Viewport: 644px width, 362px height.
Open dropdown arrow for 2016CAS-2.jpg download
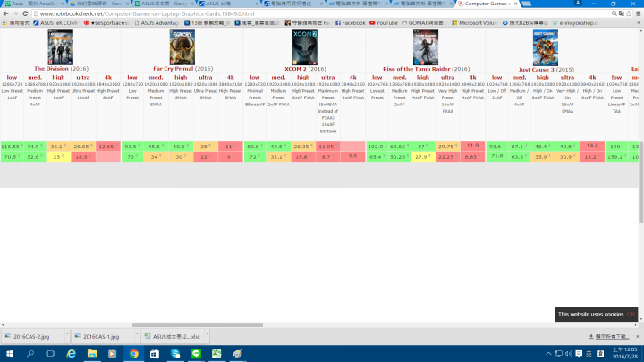click(67, 335)
